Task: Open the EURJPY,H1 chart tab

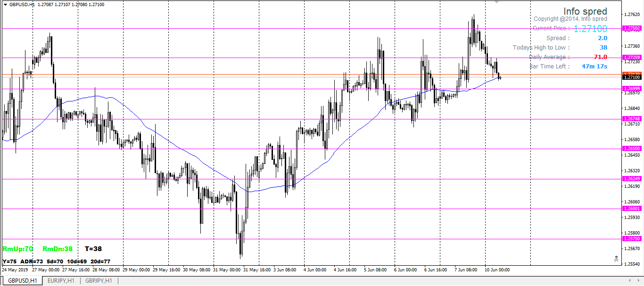Action: 61,281
